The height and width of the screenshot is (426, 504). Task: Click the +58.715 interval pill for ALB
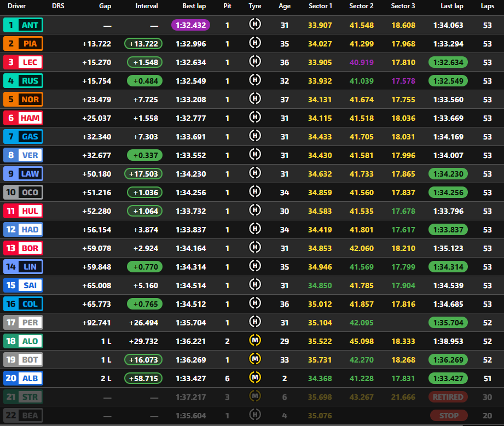click(x=143, y=378)
